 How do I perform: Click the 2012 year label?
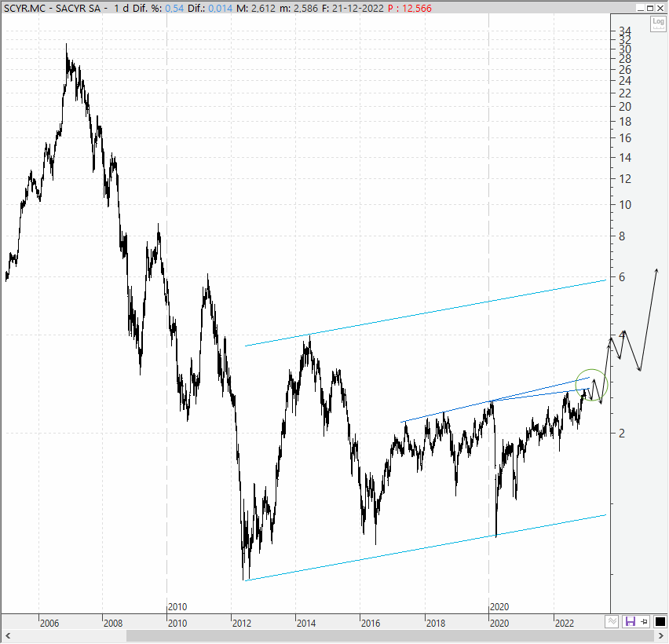click(x=242, y=623)
